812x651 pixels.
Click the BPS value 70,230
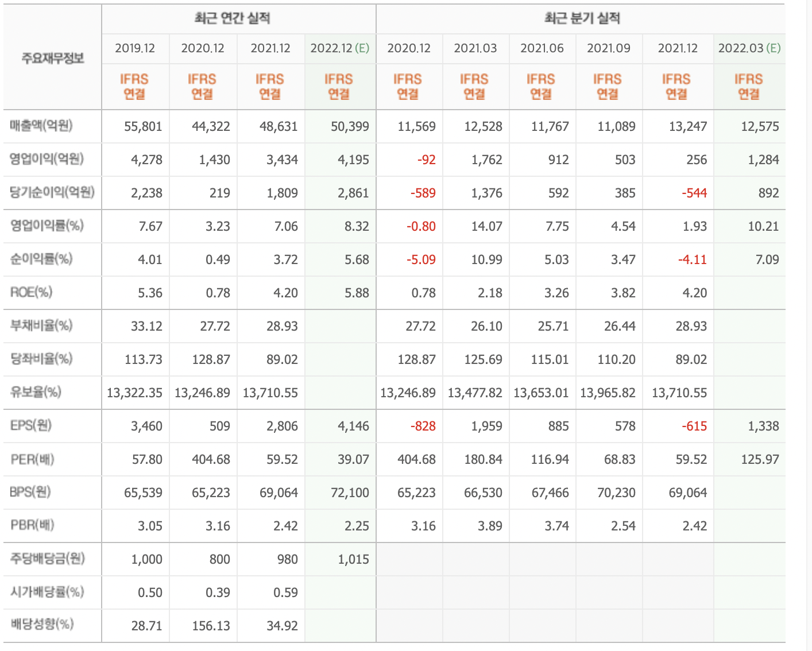[x=616, y=493]
